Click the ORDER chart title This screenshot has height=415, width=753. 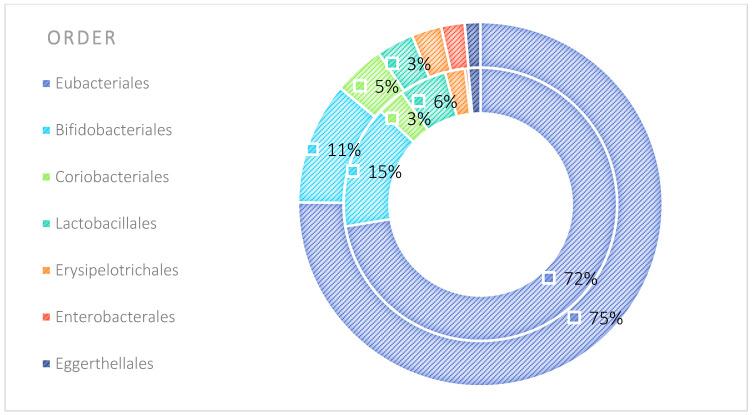(82, 39)
